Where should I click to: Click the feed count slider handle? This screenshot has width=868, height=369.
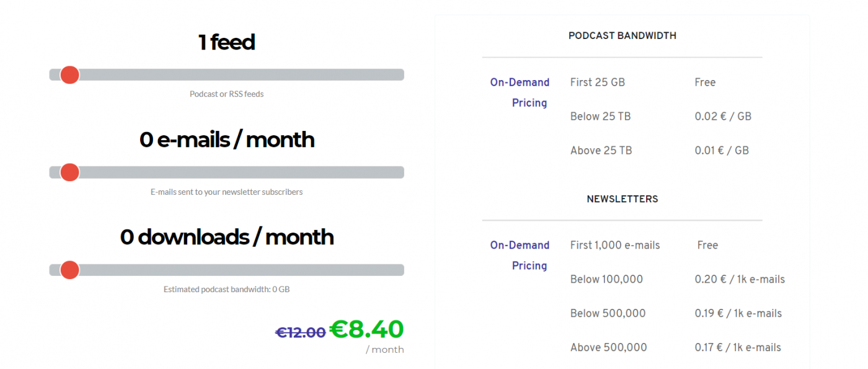tap(69, 75)
